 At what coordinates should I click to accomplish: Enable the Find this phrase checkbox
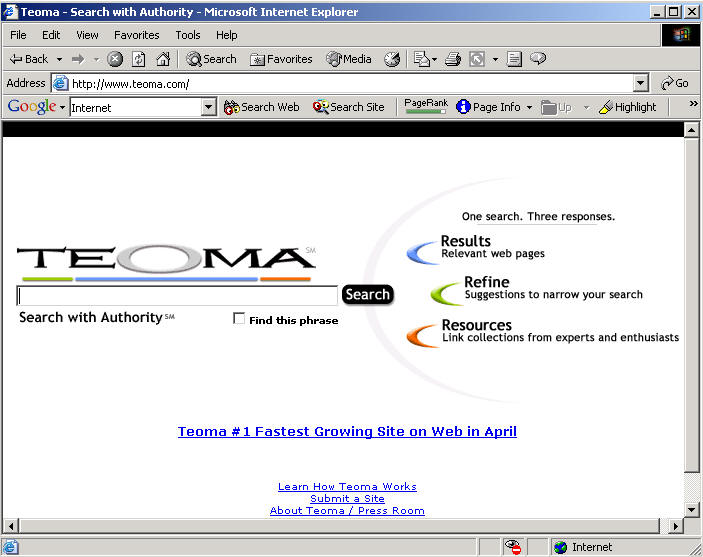click(239, 319)
